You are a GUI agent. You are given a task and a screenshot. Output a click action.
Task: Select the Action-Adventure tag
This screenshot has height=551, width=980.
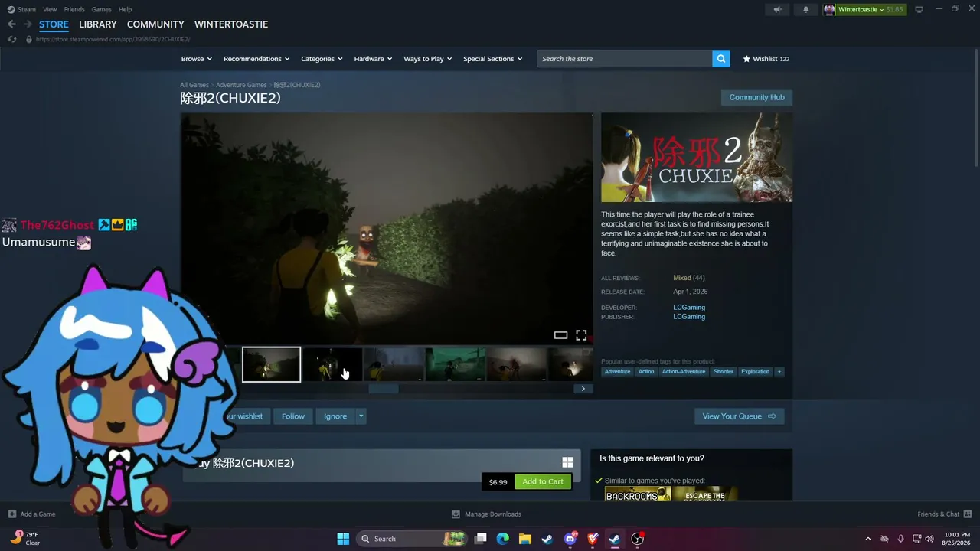click(684, 372)
